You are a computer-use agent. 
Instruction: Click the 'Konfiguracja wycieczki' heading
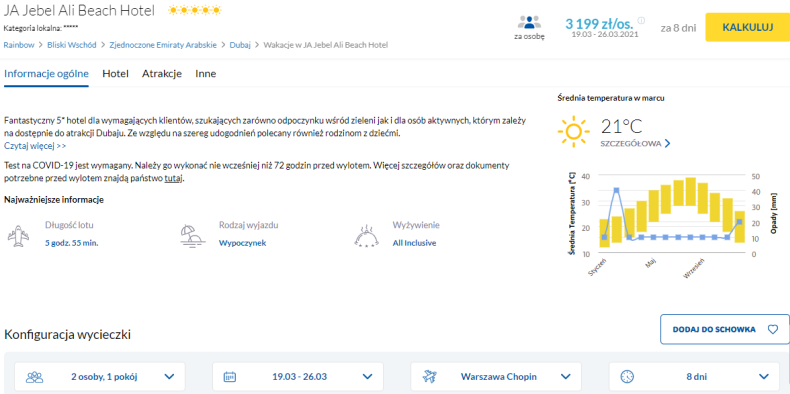click(68, 334)
